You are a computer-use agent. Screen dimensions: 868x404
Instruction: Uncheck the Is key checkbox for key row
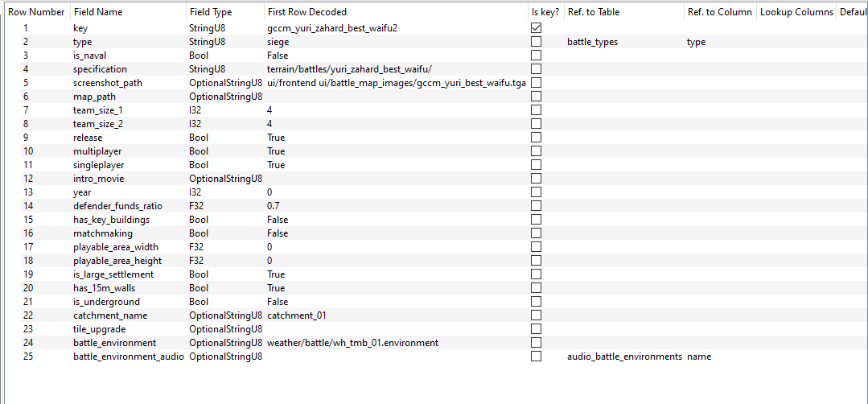536,27
